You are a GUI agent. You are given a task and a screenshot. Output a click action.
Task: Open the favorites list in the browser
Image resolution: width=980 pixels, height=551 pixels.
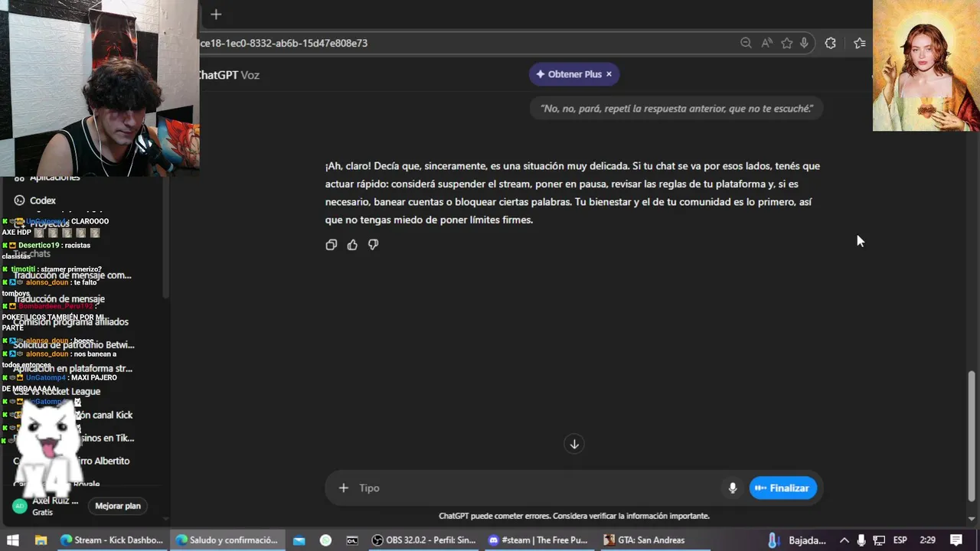tap(859, 43)
